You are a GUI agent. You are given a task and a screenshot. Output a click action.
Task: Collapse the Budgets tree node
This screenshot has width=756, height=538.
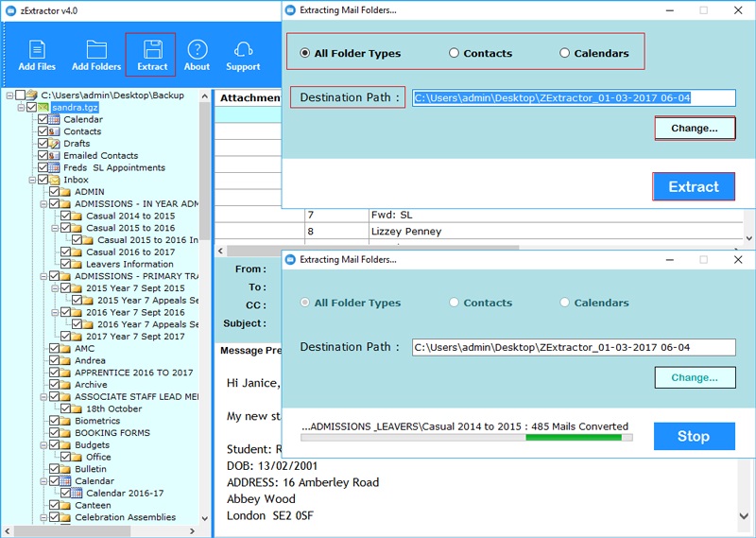coord(43,445)
